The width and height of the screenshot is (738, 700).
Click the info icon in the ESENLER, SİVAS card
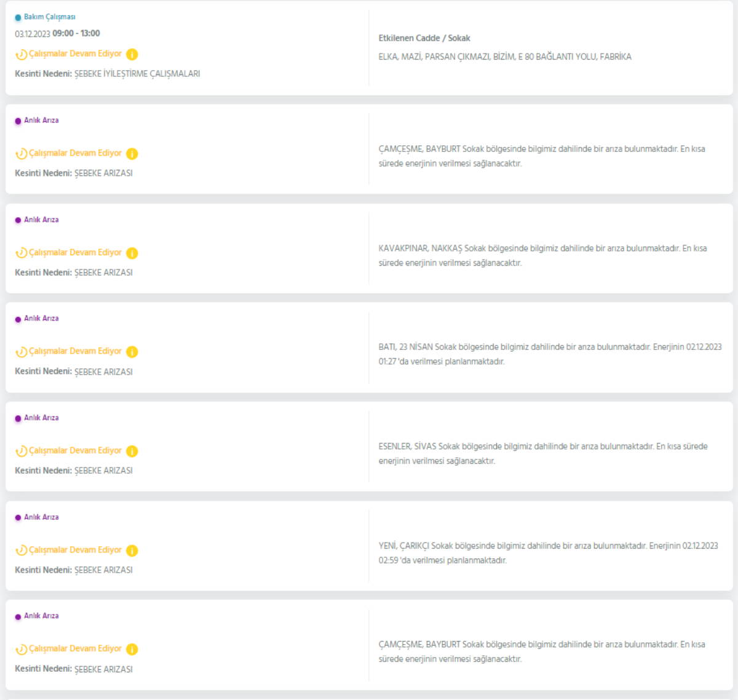132,451
